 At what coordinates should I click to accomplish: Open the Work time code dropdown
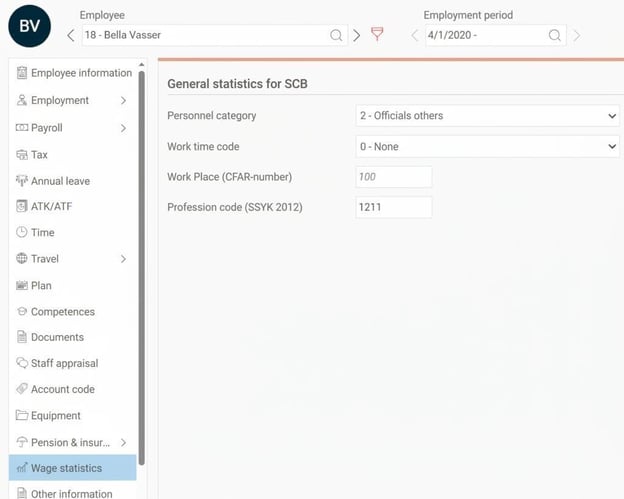[488, 146]
